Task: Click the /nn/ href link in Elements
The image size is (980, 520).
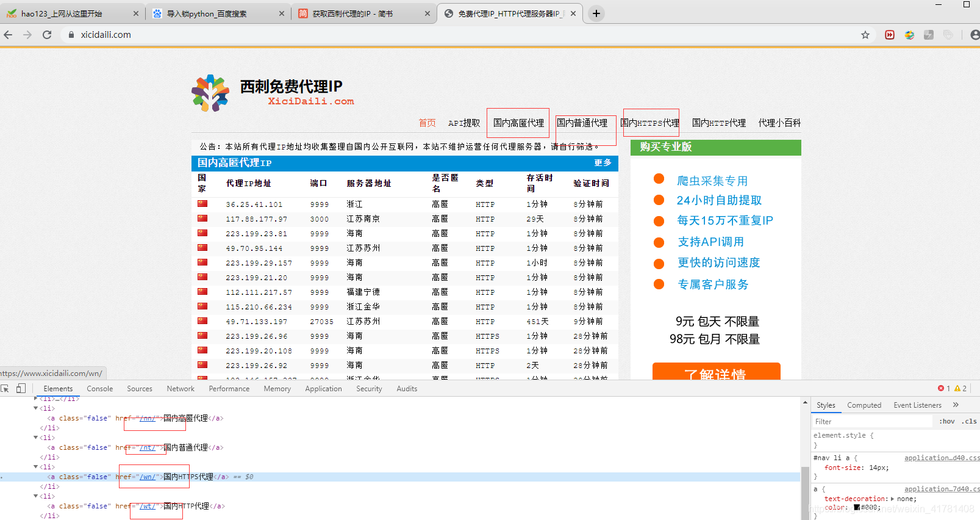Action: click(148, 418)
